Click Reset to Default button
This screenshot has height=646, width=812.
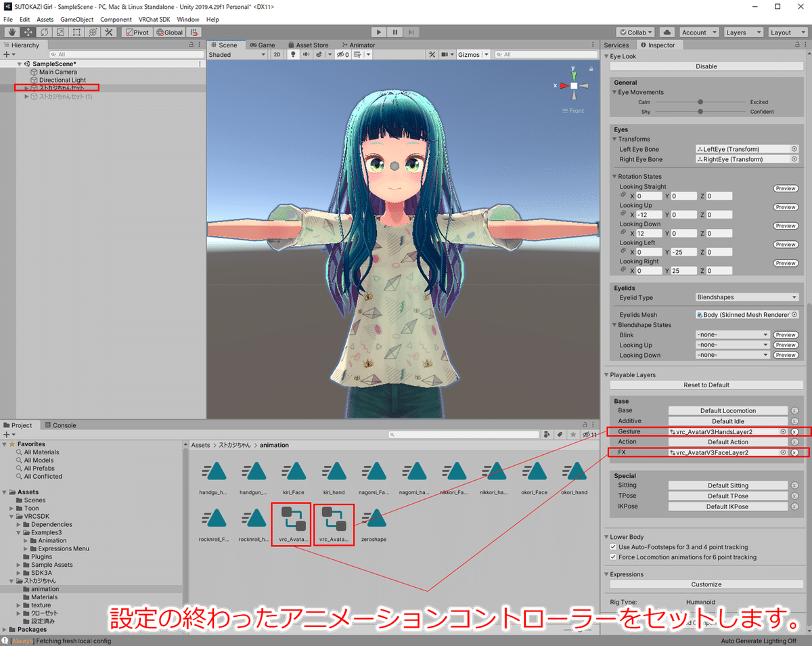[x=706, y=385]
